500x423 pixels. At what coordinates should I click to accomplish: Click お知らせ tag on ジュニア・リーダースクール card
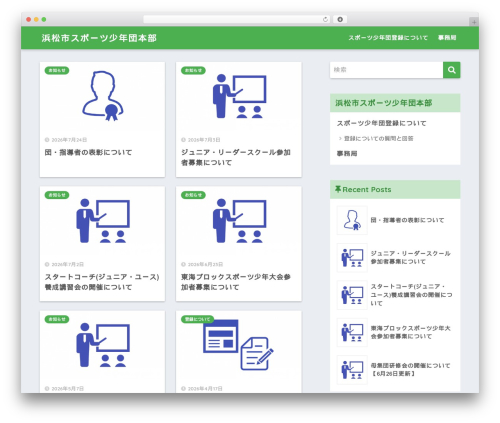click(193, 70)
